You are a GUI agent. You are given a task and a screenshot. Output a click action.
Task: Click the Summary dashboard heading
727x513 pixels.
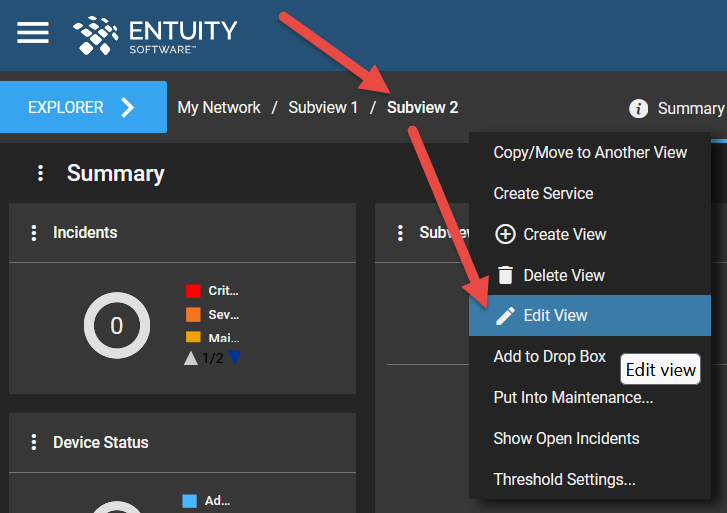pyautogui.click(x=115, y=173)
